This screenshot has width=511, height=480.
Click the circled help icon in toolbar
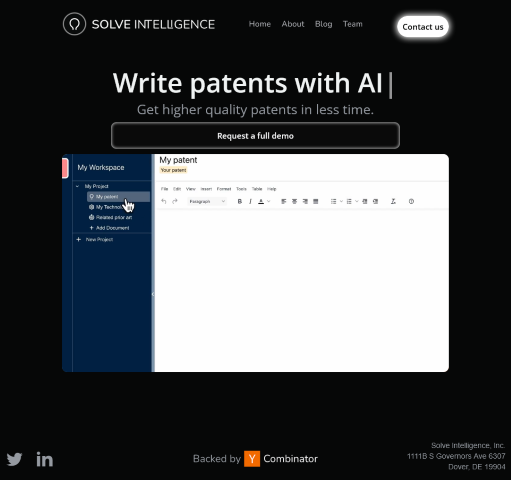tap(411, 201)
